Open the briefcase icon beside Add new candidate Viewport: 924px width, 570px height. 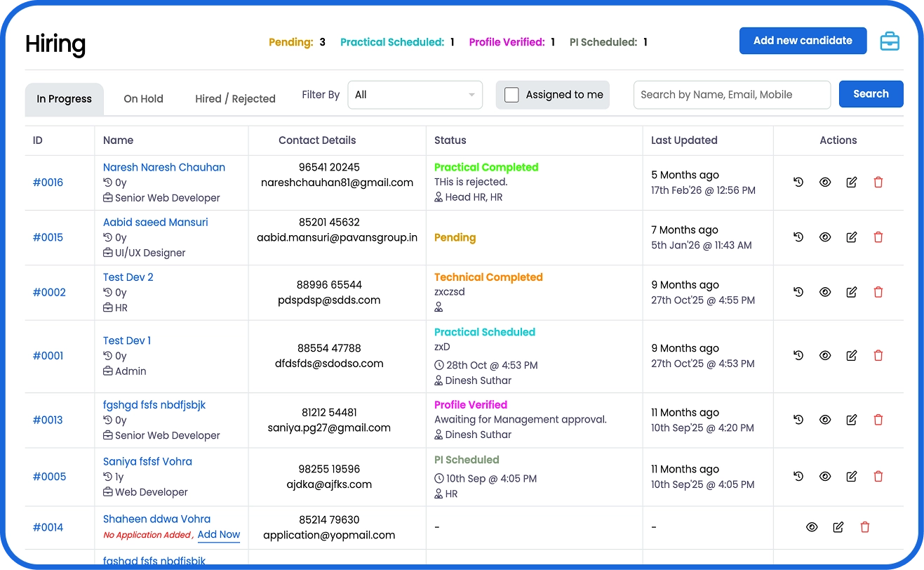coord(890,41)
